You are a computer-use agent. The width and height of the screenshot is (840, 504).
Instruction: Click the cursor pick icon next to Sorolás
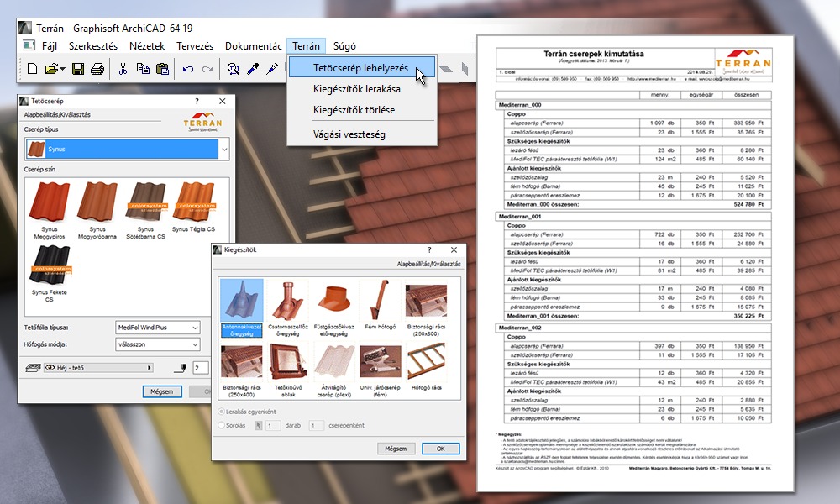pos(258,425)
